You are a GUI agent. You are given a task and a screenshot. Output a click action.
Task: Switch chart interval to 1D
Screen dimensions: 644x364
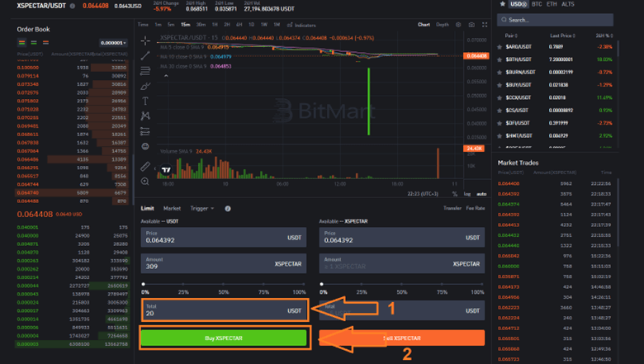point(251,25)
